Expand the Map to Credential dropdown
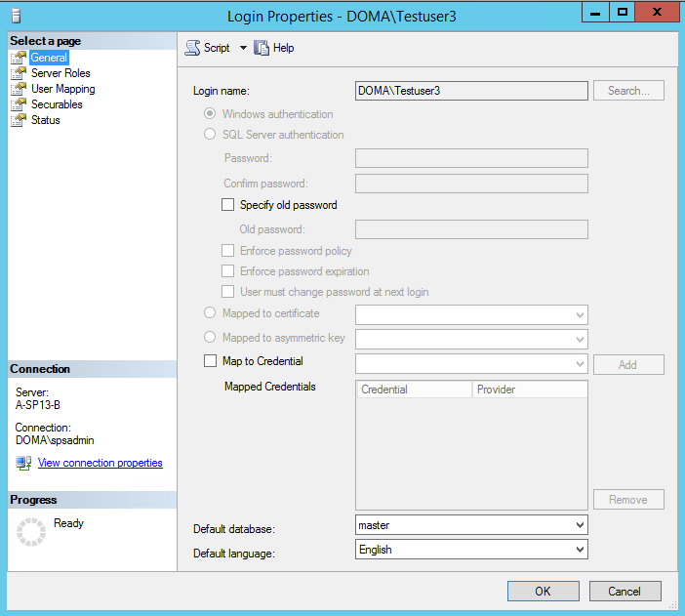This screenshot has width=685, height=616. (580, 364)
